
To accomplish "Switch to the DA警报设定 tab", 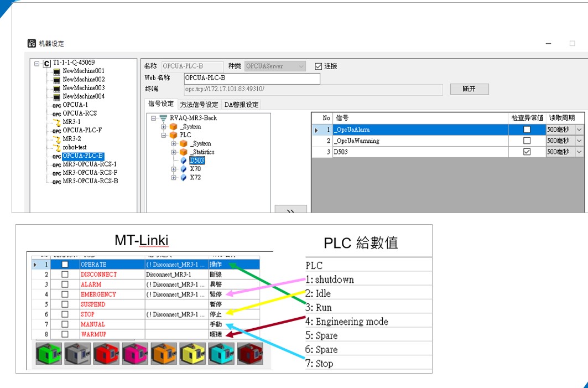I will click(242, 105).
